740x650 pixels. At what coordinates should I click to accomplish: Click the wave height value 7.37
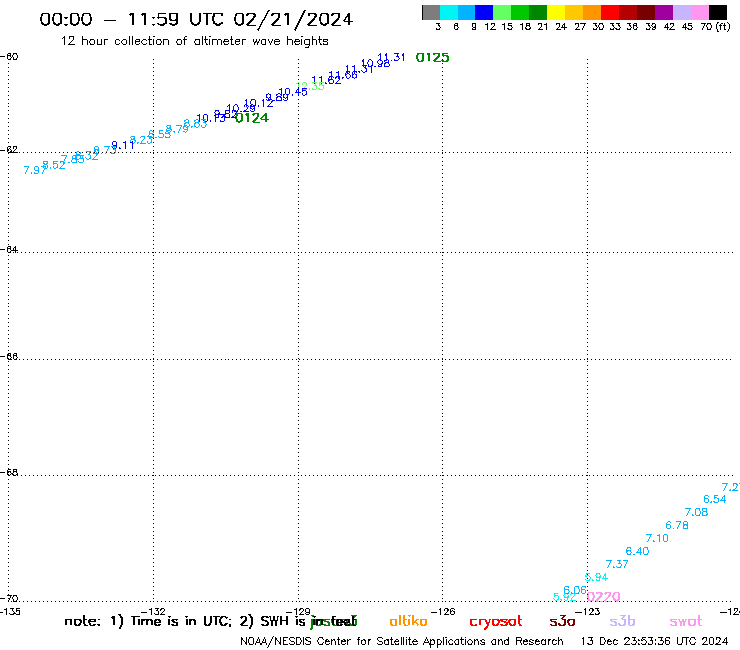point(617,564)
